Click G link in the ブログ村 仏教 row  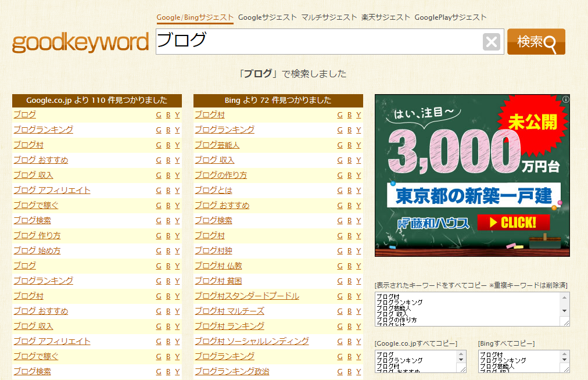340,266
